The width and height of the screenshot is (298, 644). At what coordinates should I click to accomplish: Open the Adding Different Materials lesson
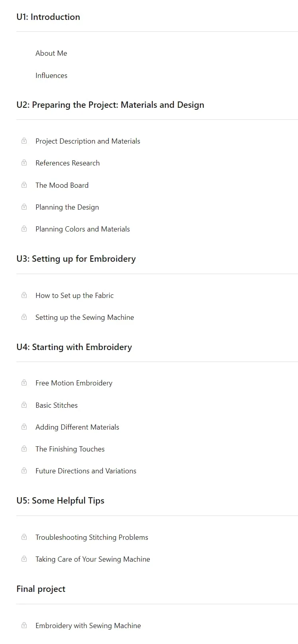(77, 427)
